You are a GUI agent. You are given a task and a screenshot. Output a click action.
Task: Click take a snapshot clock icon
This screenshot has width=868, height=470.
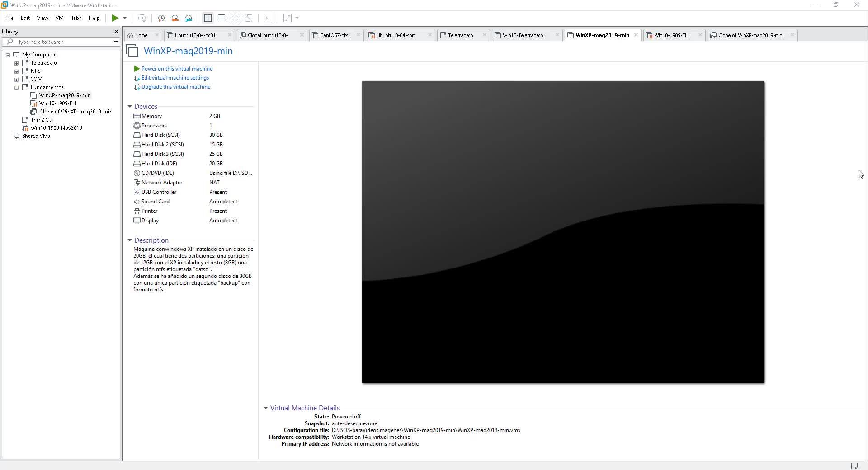click(161, 18)
